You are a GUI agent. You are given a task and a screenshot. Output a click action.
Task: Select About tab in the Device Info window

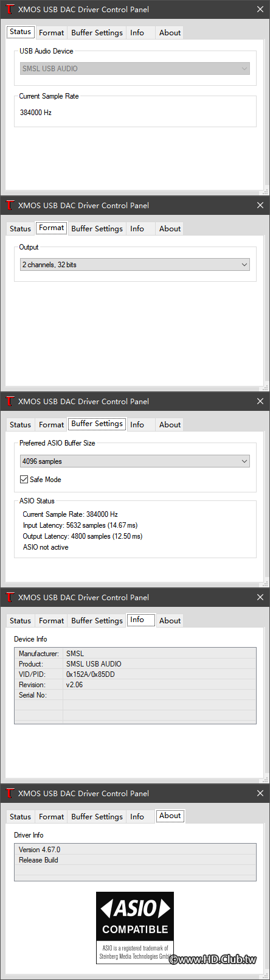click(x=170, y=621)
